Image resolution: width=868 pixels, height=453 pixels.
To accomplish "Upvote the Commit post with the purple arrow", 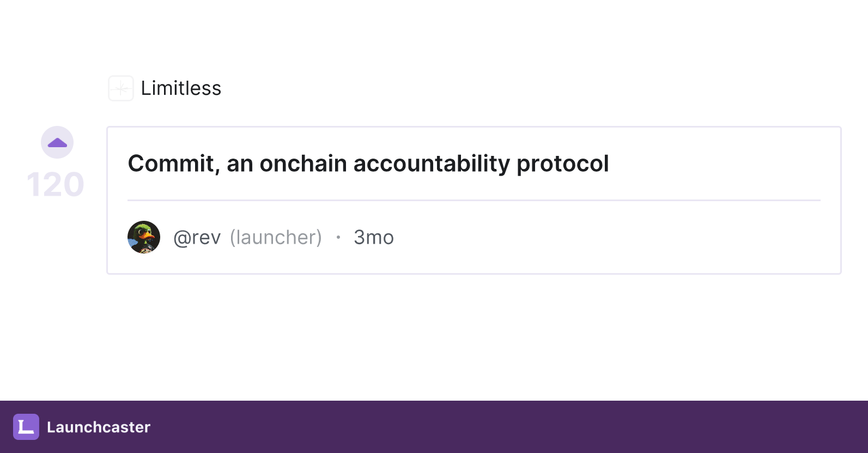I will pos(57,143).
